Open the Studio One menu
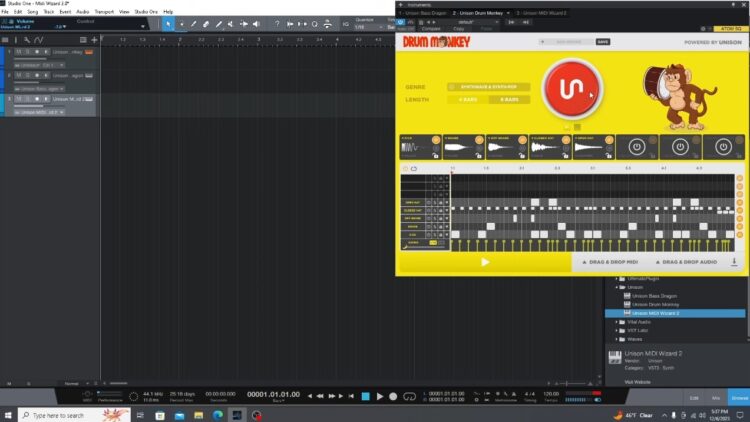This screenshot has height=422, width=750. [146, 11]
